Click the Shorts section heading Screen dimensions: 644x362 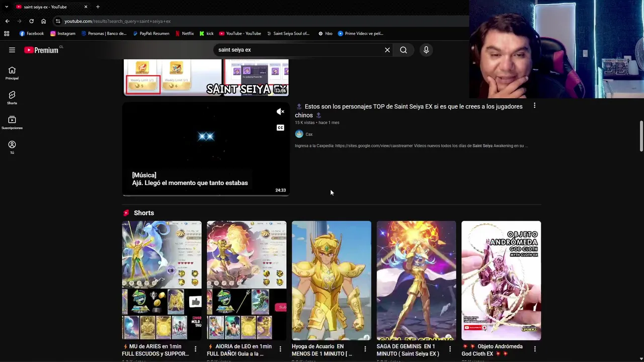144,213
